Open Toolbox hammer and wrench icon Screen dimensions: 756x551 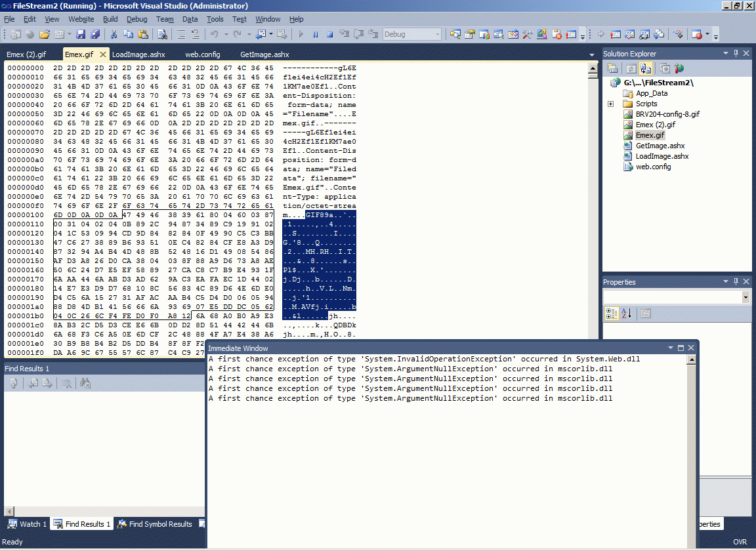(528, 34)
